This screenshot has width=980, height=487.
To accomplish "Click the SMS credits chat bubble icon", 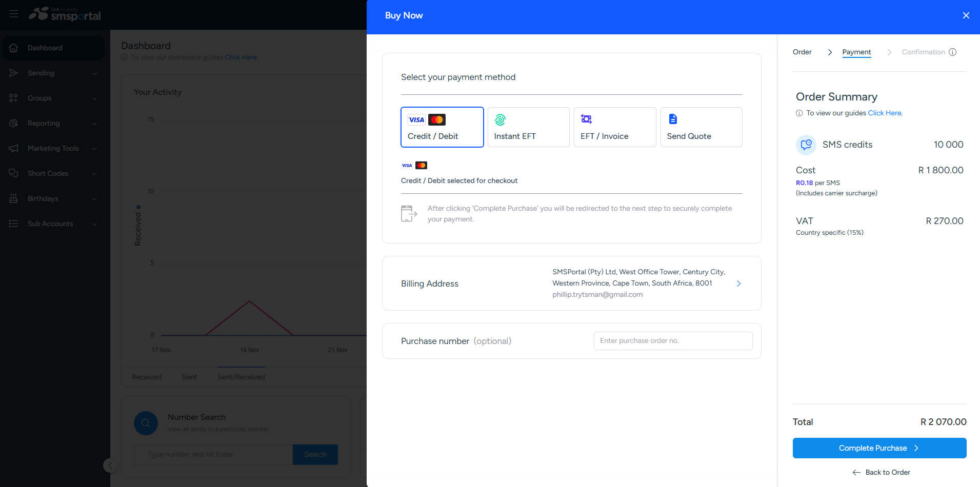I will coord(806,145).
